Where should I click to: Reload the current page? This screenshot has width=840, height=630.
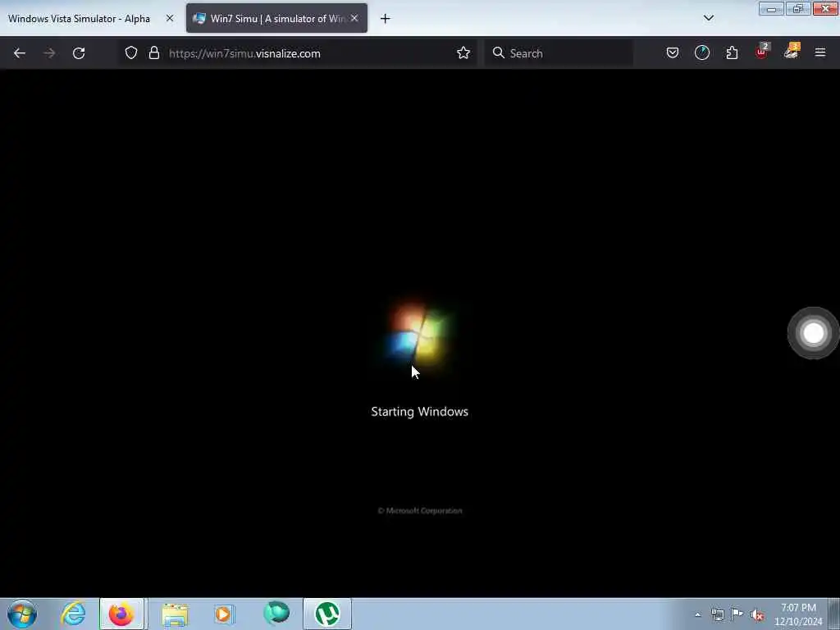[79, 53]
